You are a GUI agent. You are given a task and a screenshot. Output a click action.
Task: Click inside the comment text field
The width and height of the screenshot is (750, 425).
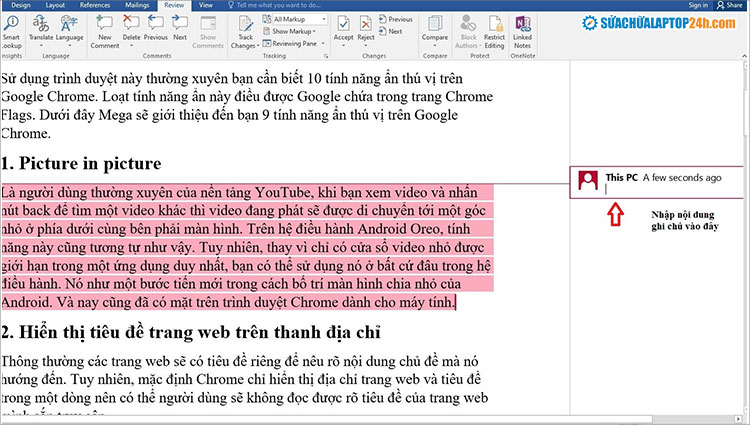click(672, 190)
